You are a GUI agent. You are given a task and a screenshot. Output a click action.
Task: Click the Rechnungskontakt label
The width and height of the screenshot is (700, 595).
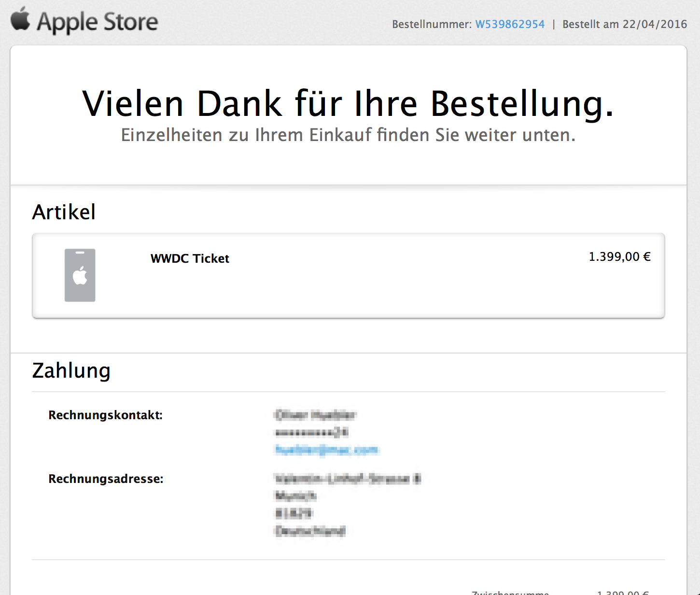point(105,415)
